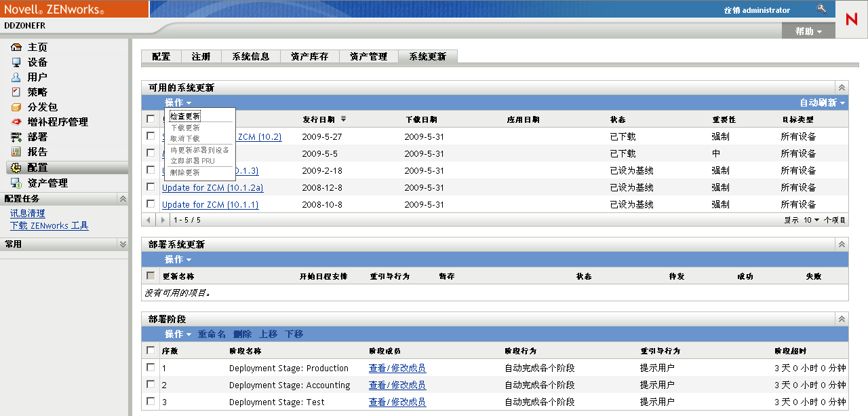Switch to the 注册 tab
The width and height of the screenshot is (868, 416).
coord(201,57)
